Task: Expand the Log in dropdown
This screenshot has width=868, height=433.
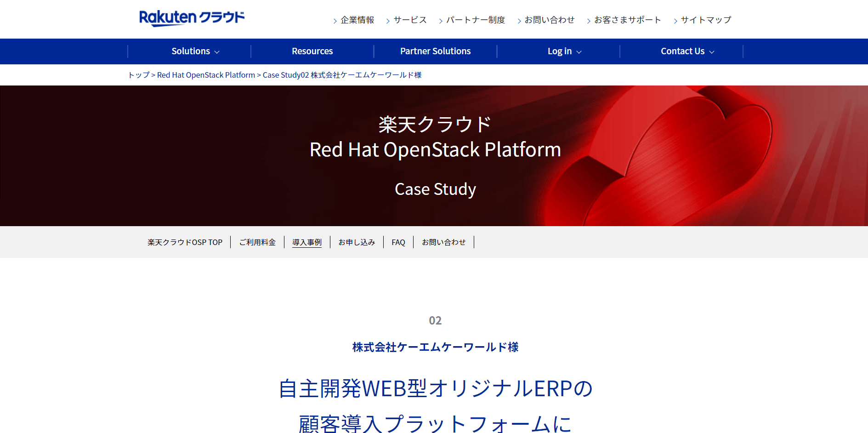Action: coord(564,51)
